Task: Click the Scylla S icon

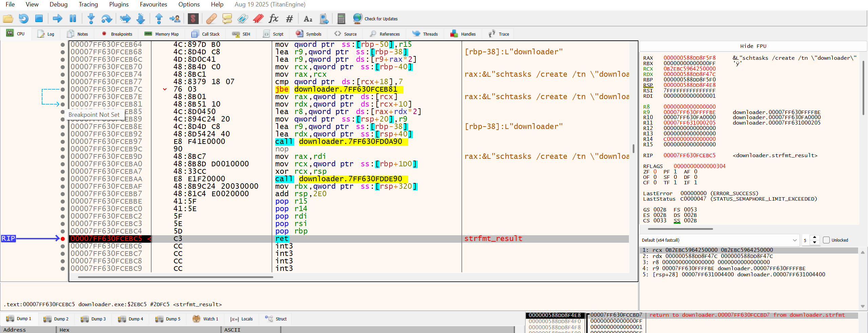Action: tap(193, 18)
